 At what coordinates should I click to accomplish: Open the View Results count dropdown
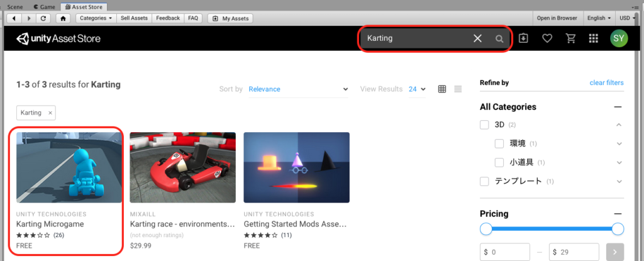point(417,89)
